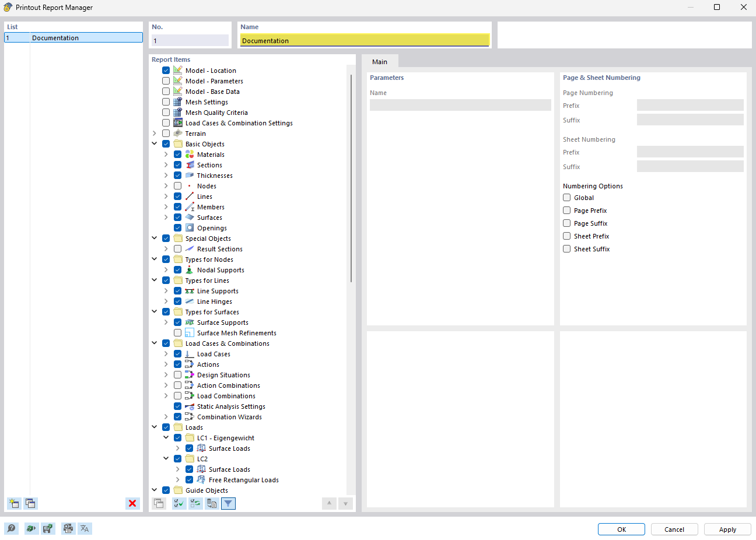Tick the Page Prefix checkbox
Screen dimensions: 756x540
click(566, 211)
